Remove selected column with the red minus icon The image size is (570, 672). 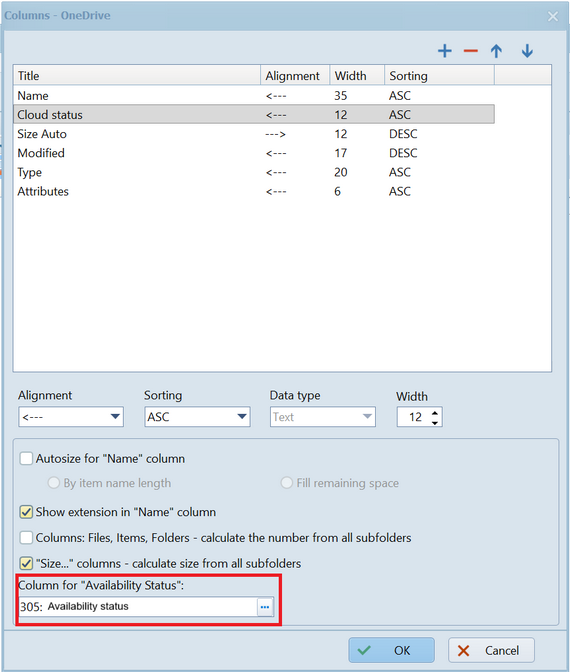[471, 51]
